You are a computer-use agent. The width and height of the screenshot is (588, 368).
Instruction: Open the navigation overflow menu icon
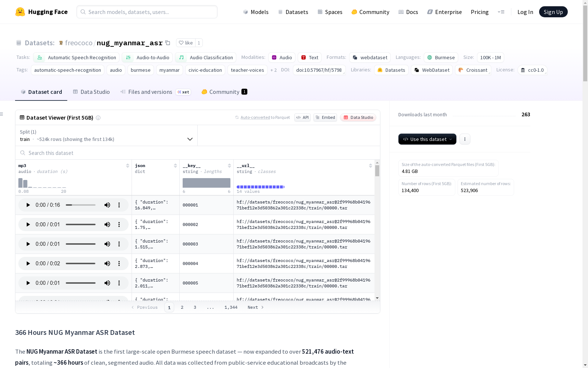point(501,12)
